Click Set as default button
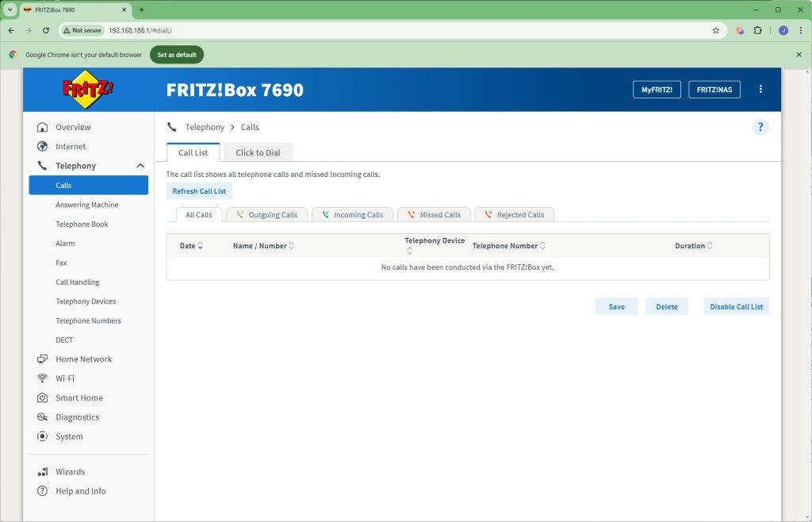 pyautogui.click(x=177, y=55)
